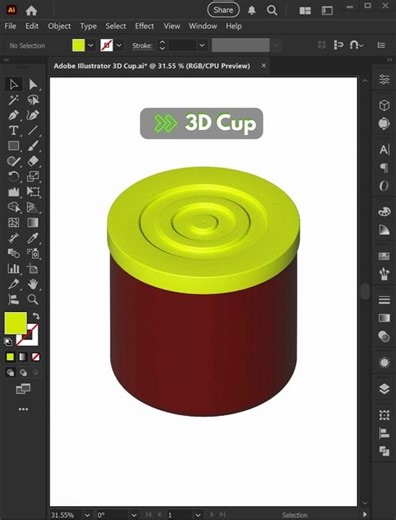The width and height of the screenshot is (396, 520).
Task: Collapse the right panel dock chevrons
Action: coord(390,60)
